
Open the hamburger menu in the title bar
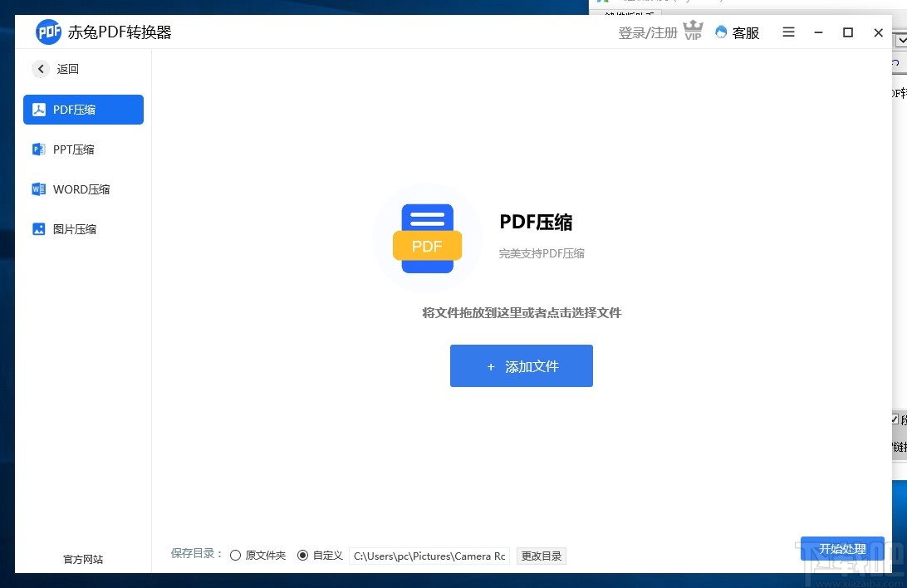click(x=787, y=32)
